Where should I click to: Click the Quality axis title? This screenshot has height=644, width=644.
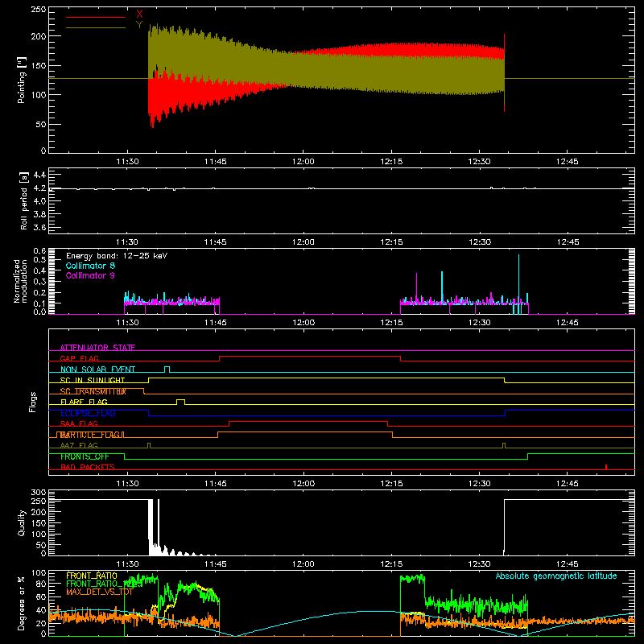coord(22,522)
